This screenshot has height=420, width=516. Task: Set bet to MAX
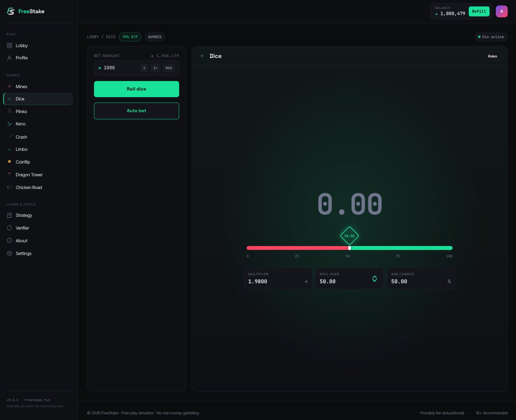[x=169, y=68]
